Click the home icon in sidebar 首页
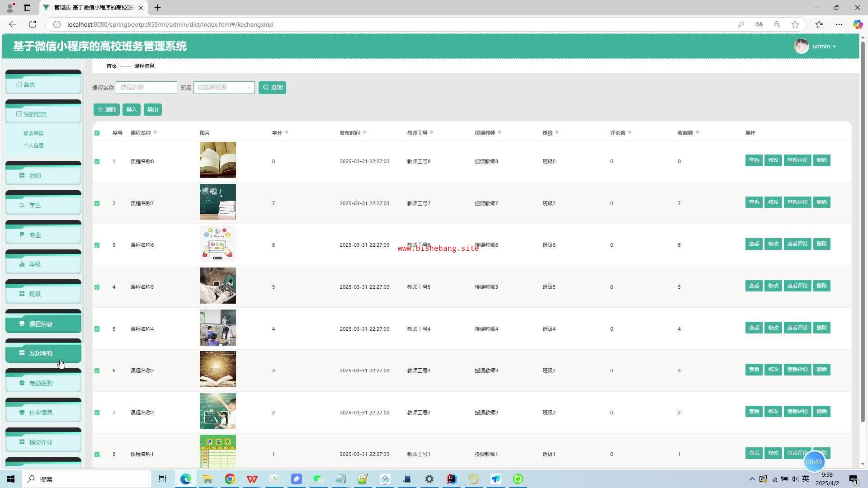Screen dimensions: 868x488 [19, 84]
